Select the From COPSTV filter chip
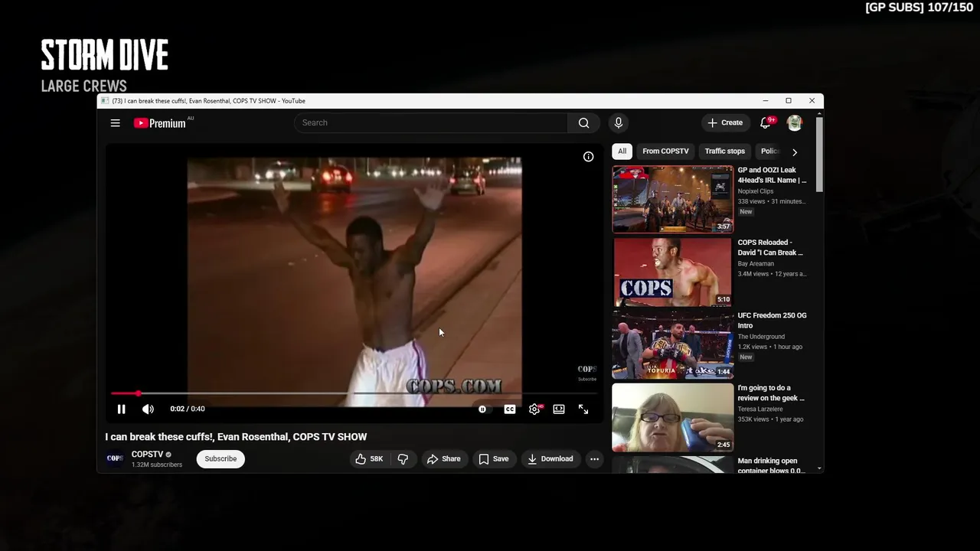 click(665, 152)
